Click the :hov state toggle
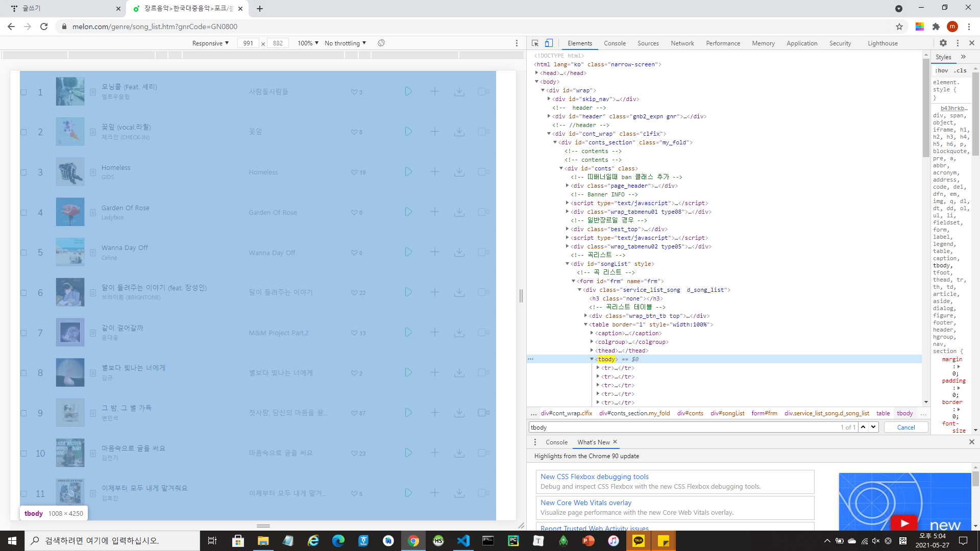This screenshot has height=551, width=980. pos(942,70)
